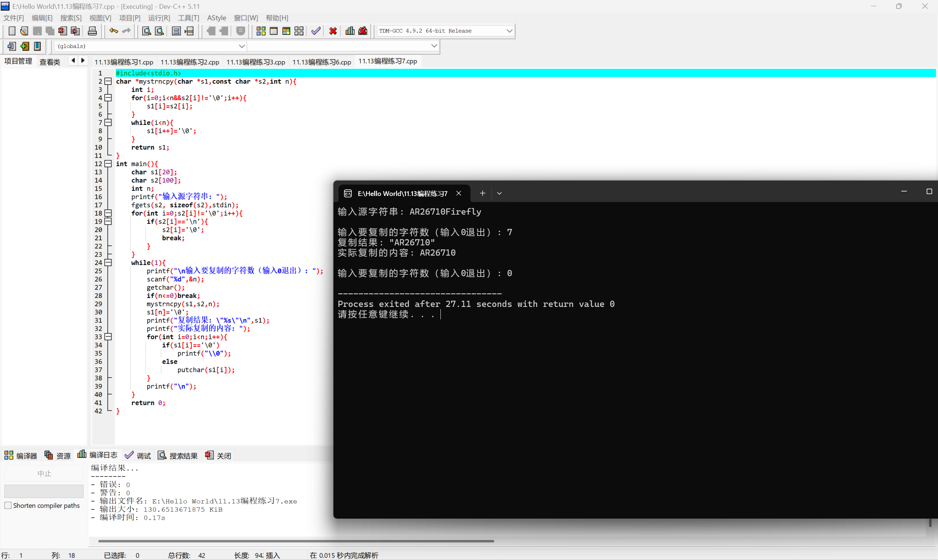Image resolution: width=938 pixels, height=560 pixels.
Task: Open the 运行[R] menu
Action: pos(159,18)
